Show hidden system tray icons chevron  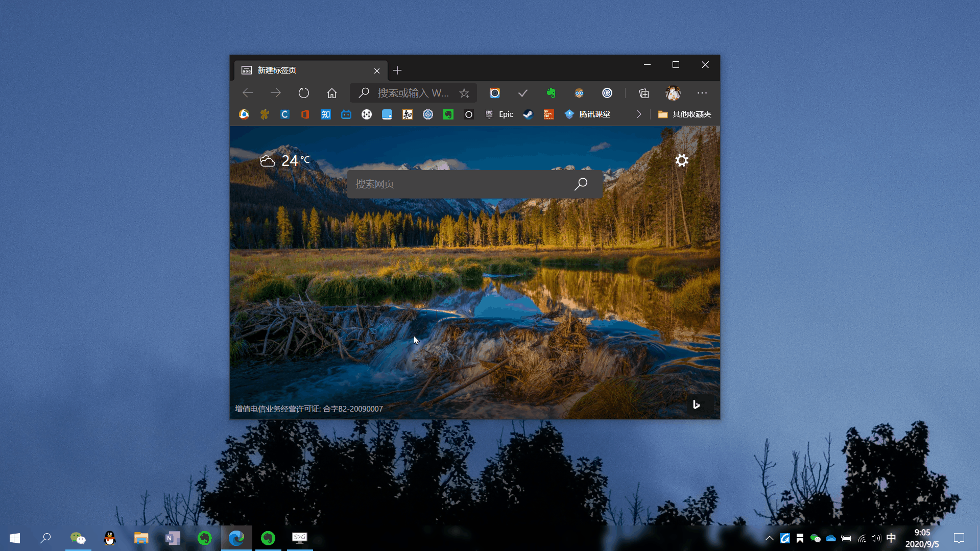point(770,538)
